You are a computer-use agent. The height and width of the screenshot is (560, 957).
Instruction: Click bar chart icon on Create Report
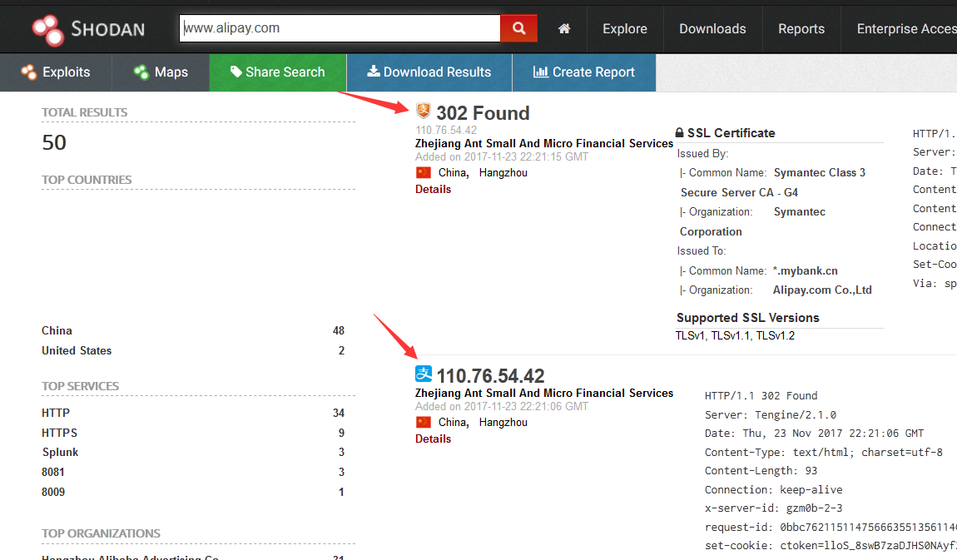(540, 72)
